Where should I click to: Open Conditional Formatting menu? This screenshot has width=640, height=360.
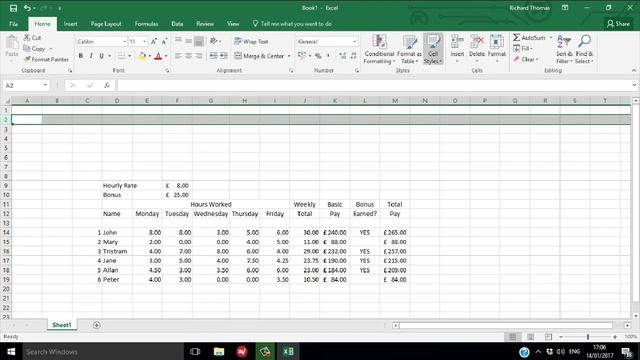pos(379,49)
